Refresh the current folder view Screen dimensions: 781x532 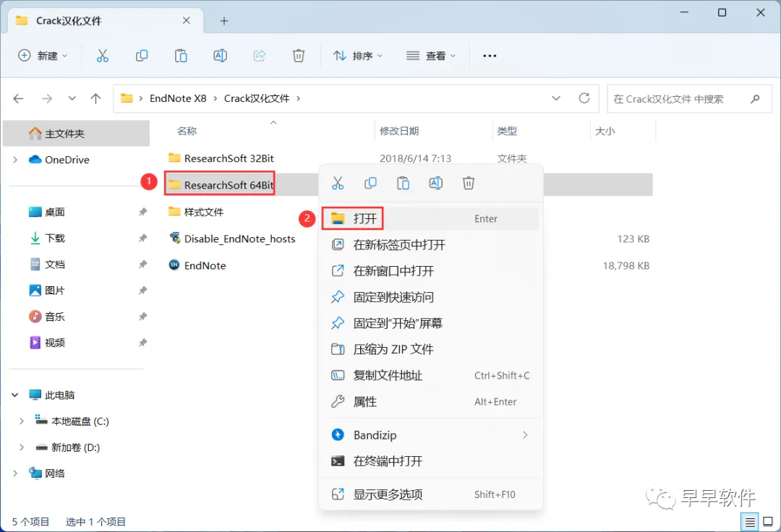584,98
